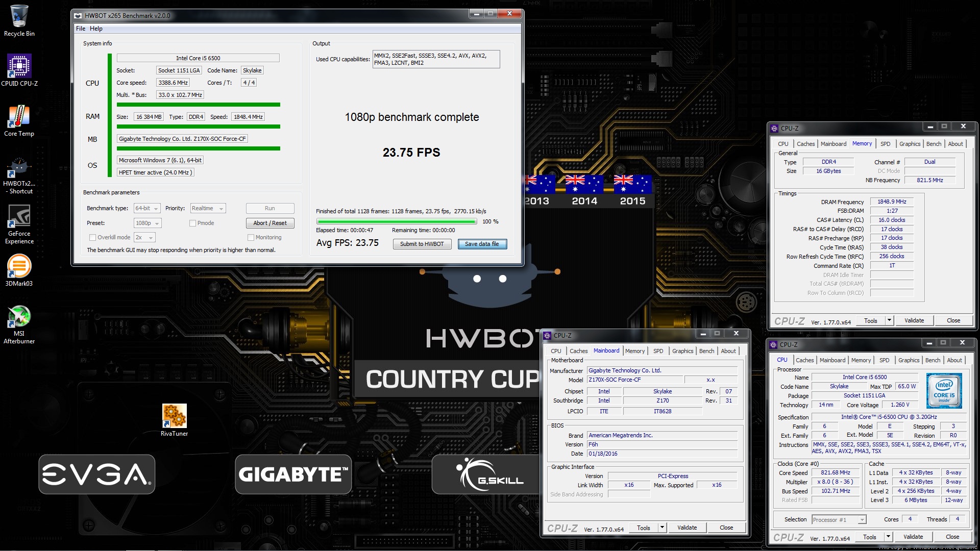Open Bench tab in Memory CPU-Z window
This screenshot has height=551, width=980.
pyautogui.click(x=934, y=144)
